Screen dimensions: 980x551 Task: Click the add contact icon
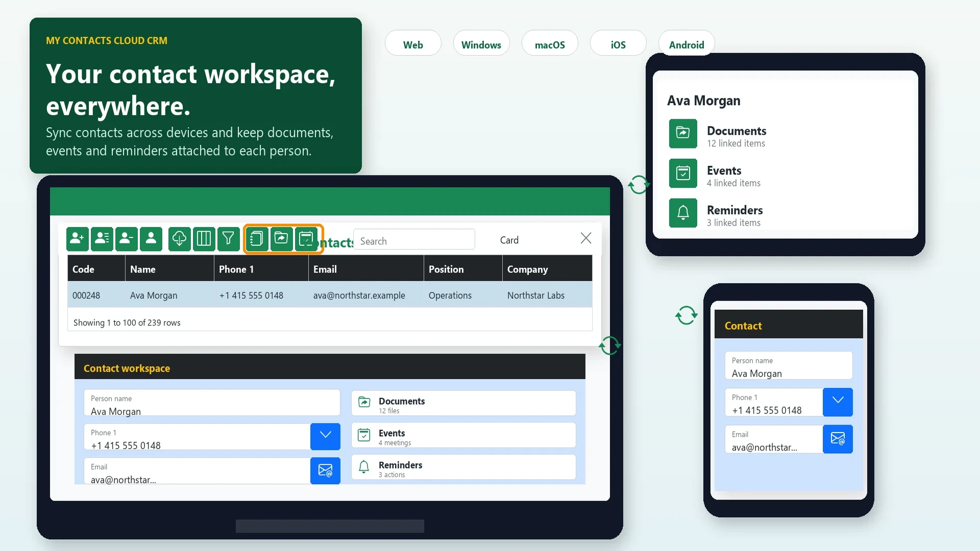[78, 238]
